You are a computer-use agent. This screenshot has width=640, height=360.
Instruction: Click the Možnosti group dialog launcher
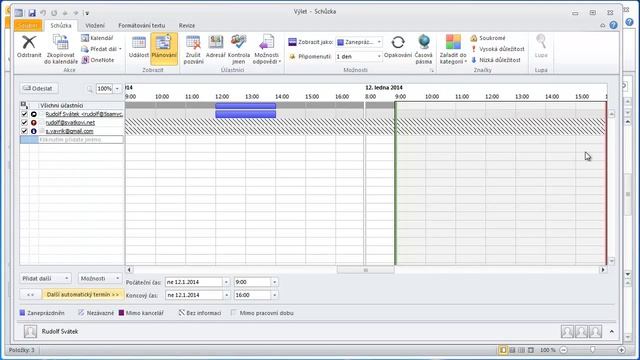[431, 71]
